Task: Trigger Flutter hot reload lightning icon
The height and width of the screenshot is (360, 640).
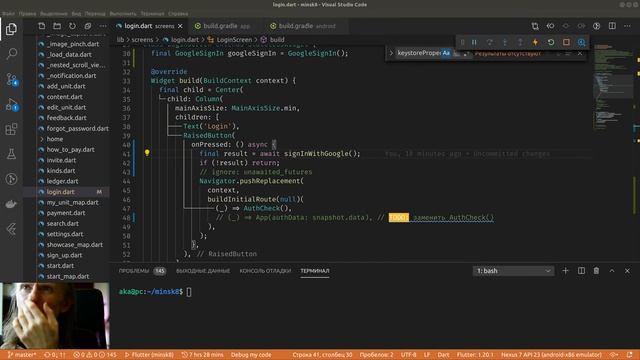Action: pyautogui.click(x=535, y=42)
